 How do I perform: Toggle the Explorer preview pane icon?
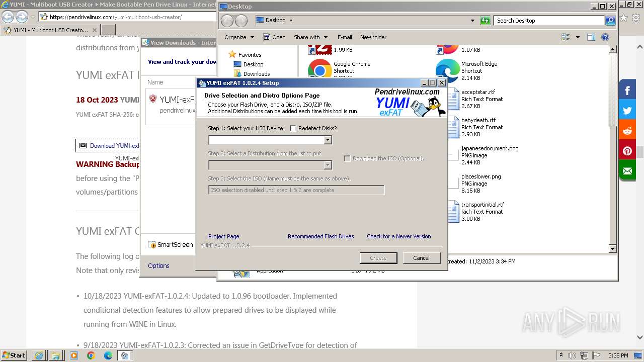point(591,37)
